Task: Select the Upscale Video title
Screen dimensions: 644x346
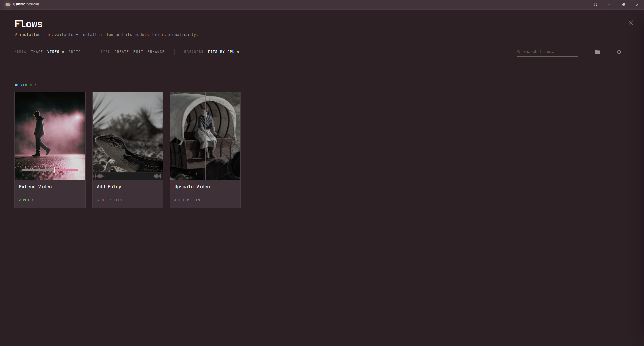Action: tap(192, 187)
